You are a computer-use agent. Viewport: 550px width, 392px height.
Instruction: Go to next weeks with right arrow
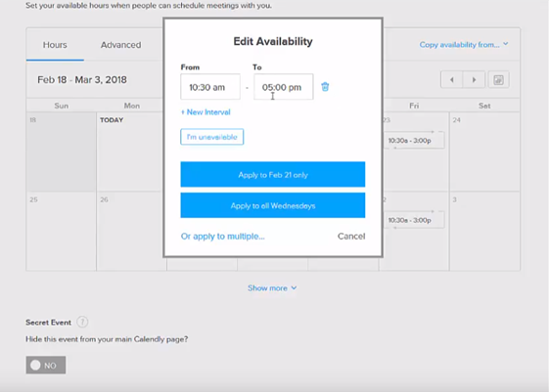pos(474,80)
